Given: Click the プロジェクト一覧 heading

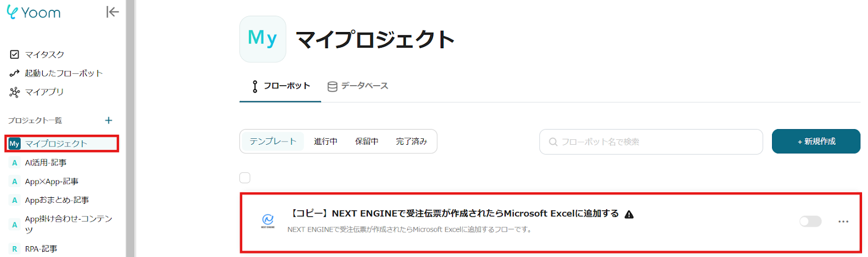Looking at the screenshot, I should point(35,120).
